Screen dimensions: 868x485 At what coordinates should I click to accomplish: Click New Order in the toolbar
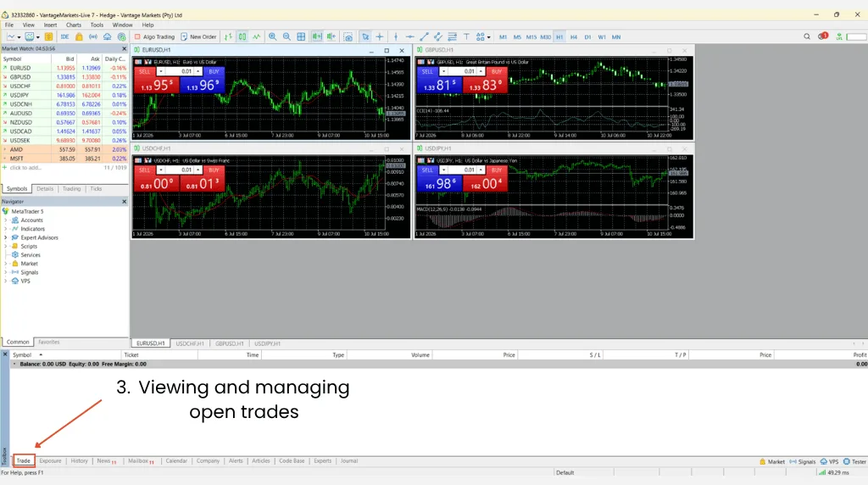click(198, 37)
